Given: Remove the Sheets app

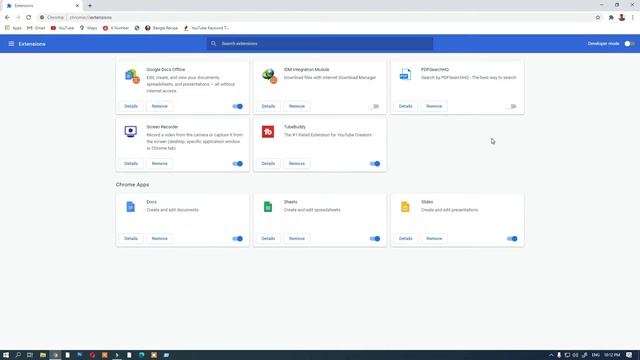Looking at the screenshot, I should pos(297,239).
